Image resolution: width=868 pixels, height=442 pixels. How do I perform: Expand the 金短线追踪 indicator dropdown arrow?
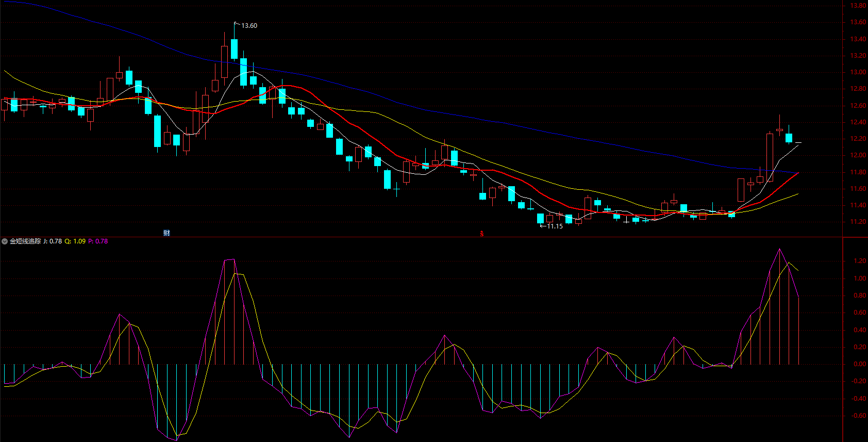(5, 241)
